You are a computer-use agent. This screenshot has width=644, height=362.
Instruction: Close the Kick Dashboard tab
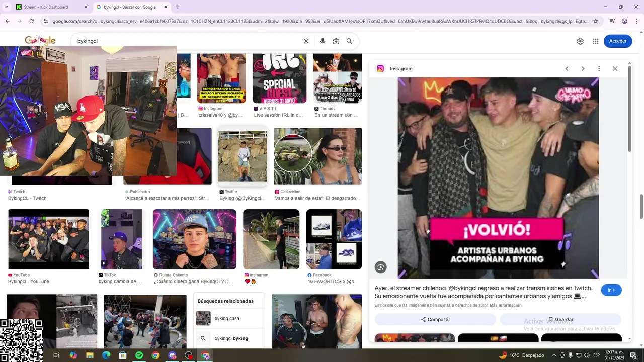click(x=86, y=7)
